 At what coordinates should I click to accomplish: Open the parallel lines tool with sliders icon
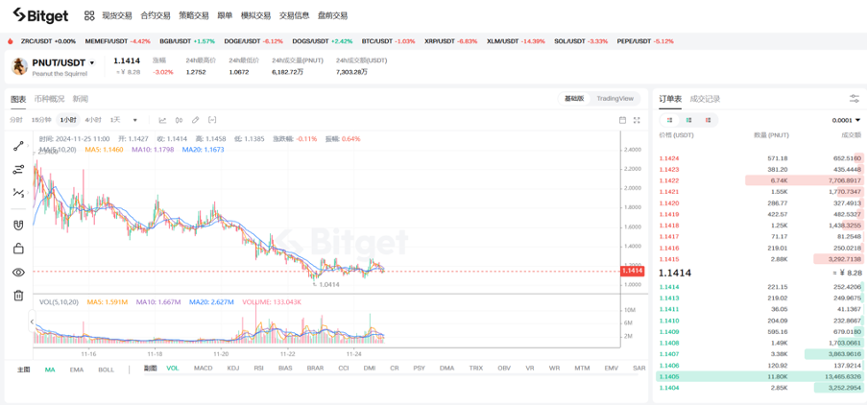[18, 169]
